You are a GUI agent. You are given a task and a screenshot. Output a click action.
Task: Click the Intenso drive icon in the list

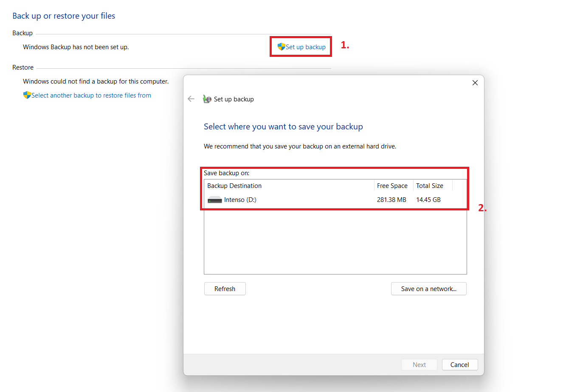click(215, 200)
